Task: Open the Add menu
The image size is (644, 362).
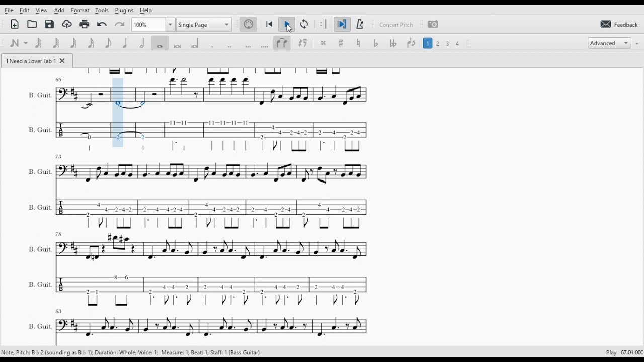Action: click(x=59, y=10)
